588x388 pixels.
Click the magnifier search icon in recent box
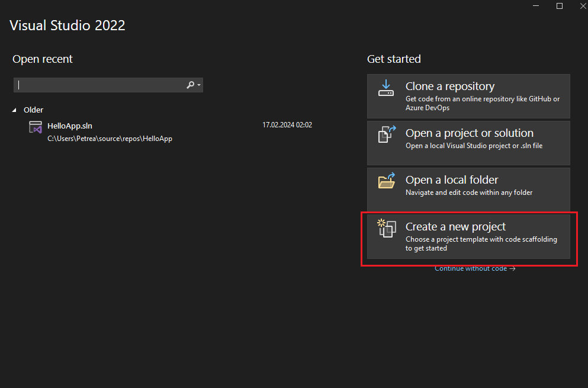click(191, 85)
